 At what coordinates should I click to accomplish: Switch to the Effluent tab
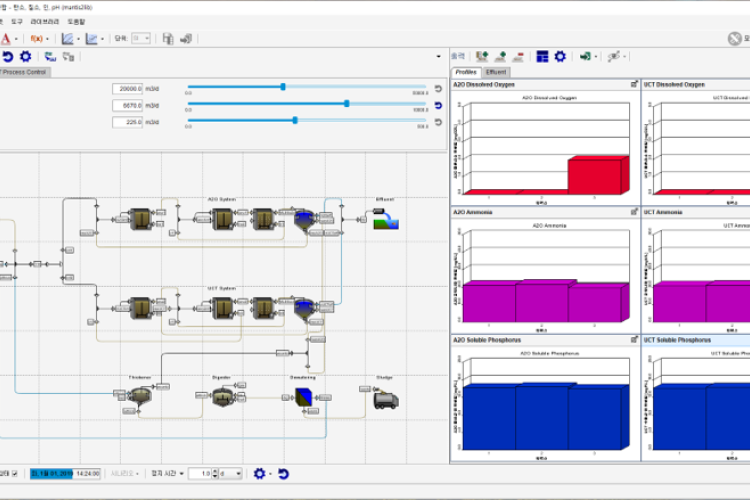[x=496, y=72]
